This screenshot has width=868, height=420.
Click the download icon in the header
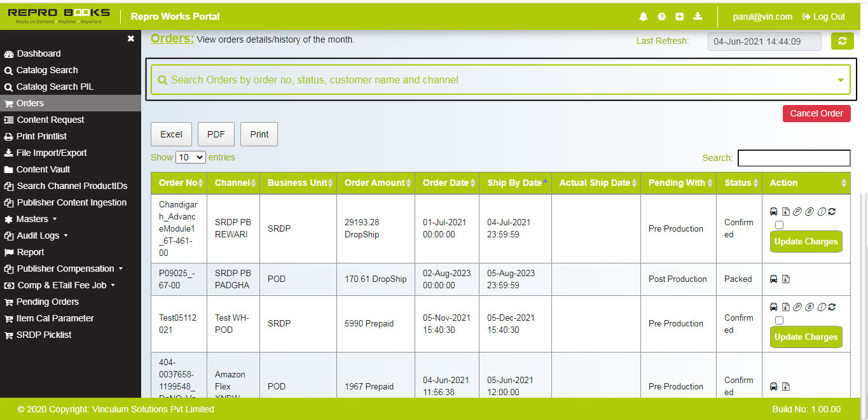click(x=698, y=17)
